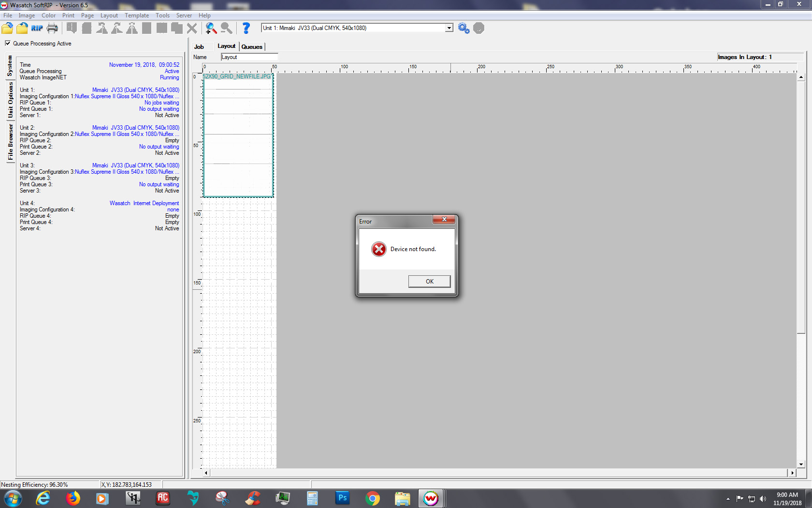812x508 pixels.
Task: Click the printer icon in toolbar
Action: [52, 28]
